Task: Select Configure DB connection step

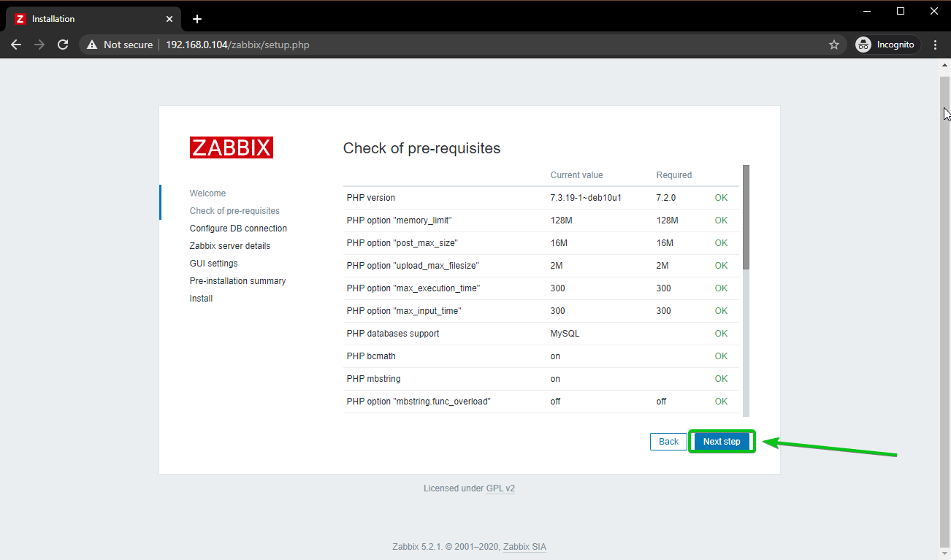Action: point(238,229)
